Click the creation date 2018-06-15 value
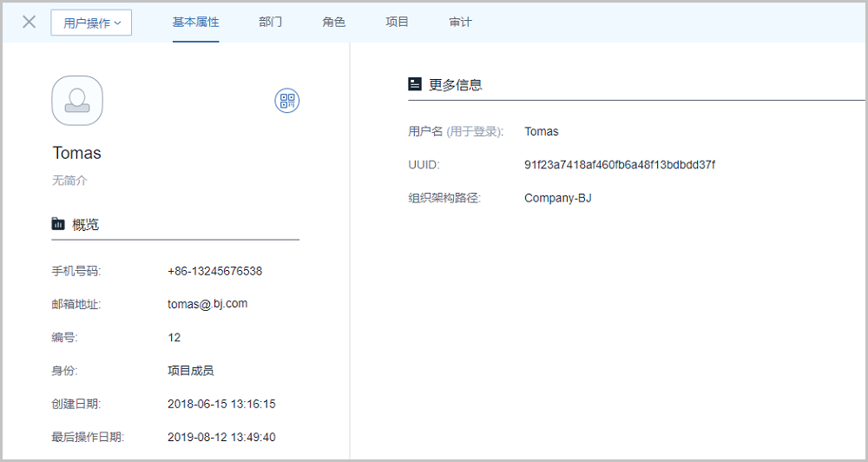The height and width of the screenshot is (462, 868). pyautogui.click(x=220, y=404)
